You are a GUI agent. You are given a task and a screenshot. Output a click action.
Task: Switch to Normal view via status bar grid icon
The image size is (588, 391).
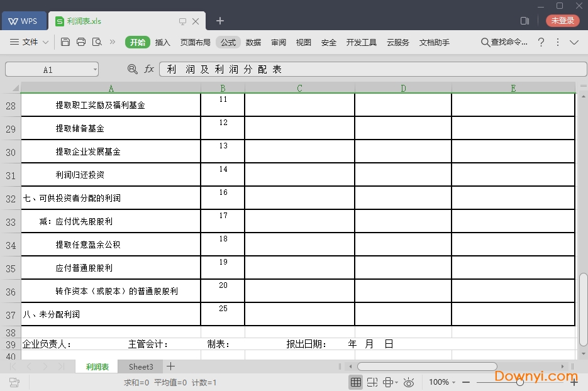[356, 382]
